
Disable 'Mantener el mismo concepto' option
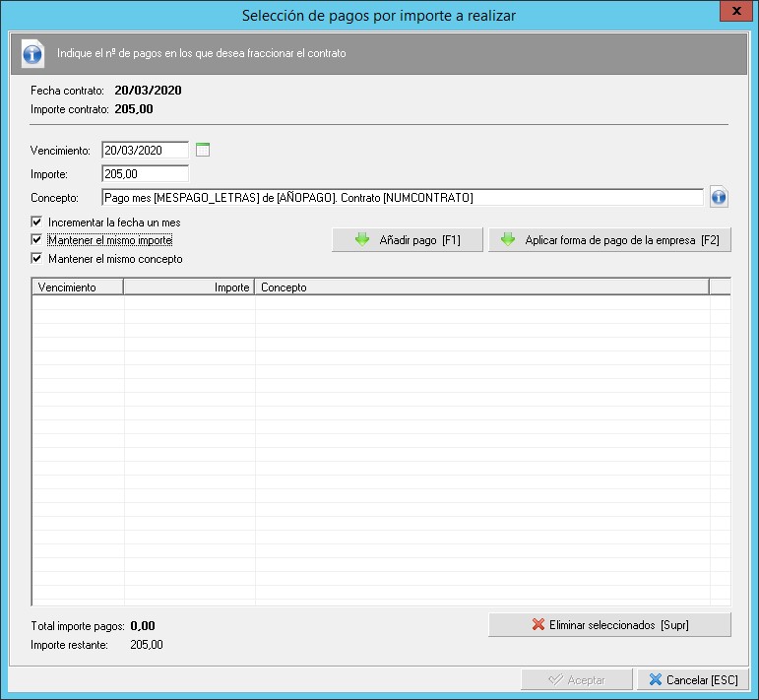pyautogui.click(x=37, y=259)
